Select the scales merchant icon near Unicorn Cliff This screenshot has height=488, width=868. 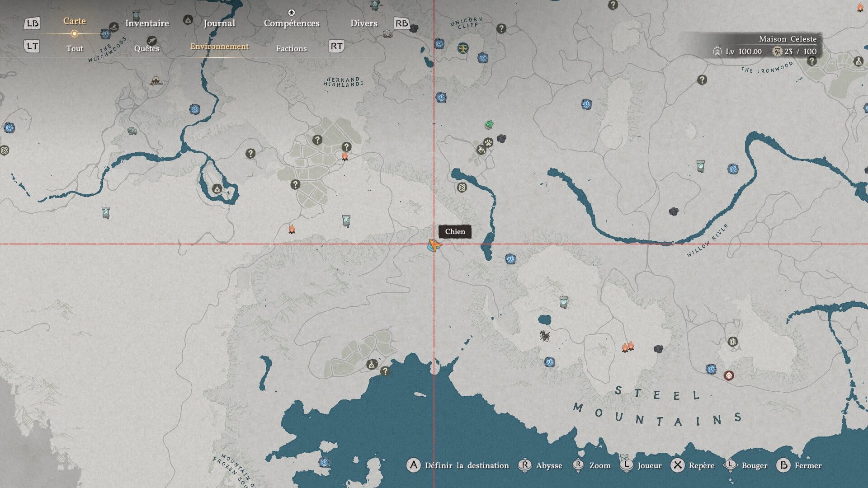pyautogui.click(x=462, y=47)
